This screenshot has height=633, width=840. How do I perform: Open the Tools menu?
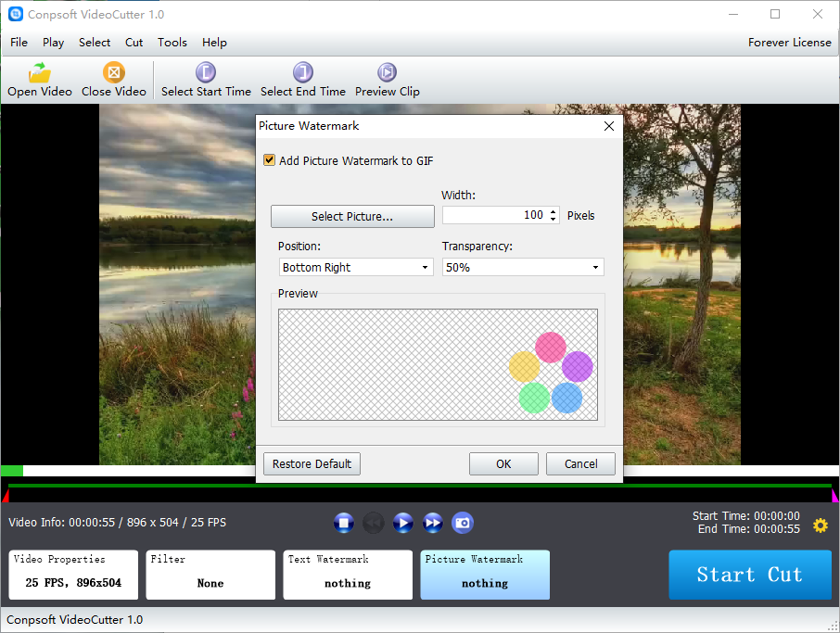point(172,43)
